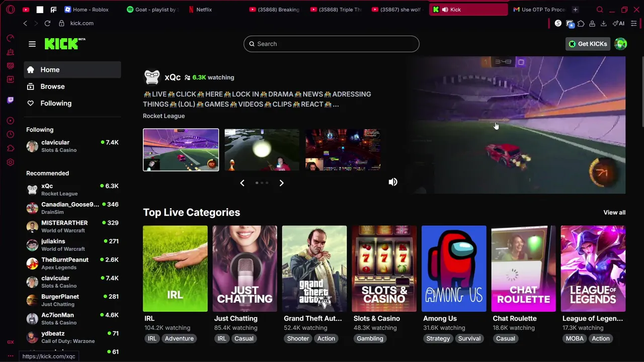Open the Easy Setup sliders icon

point(634,23)
